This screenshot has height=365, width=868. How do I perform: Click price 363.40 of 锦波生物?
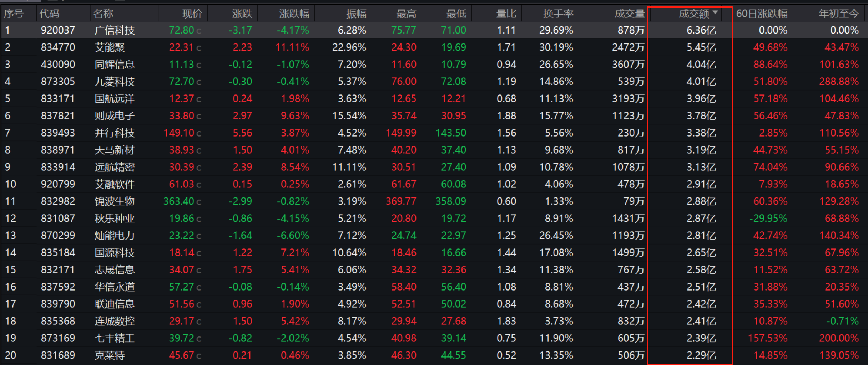[179, 201]
